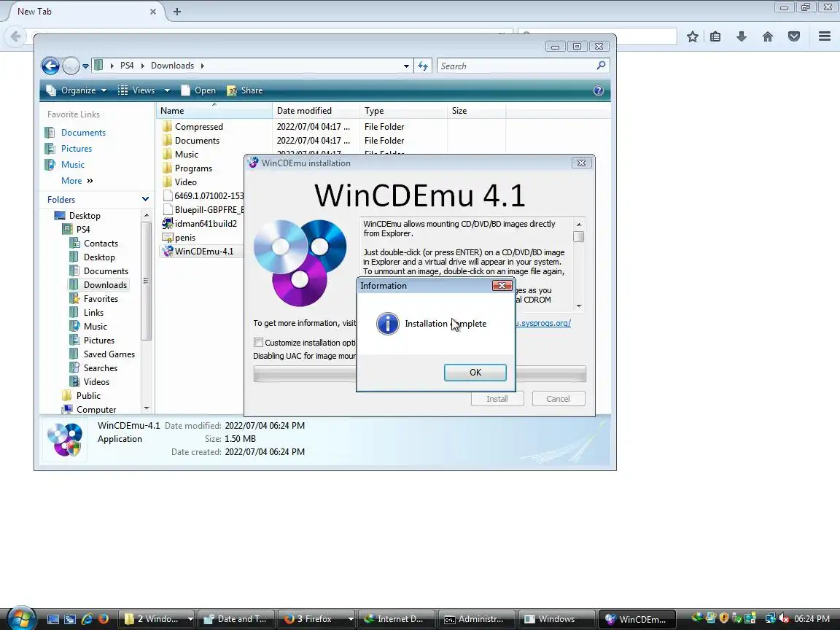The height and width of the screenshot is (630, 840).
Task: Open the Views dropdown arrow
Action: [167, 90]
